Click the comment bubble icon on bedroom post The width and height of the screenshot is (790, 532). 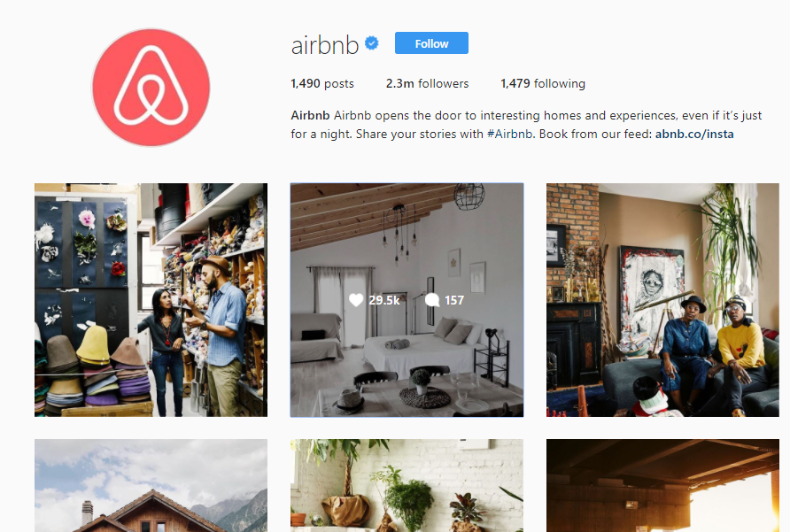[432, 300]
